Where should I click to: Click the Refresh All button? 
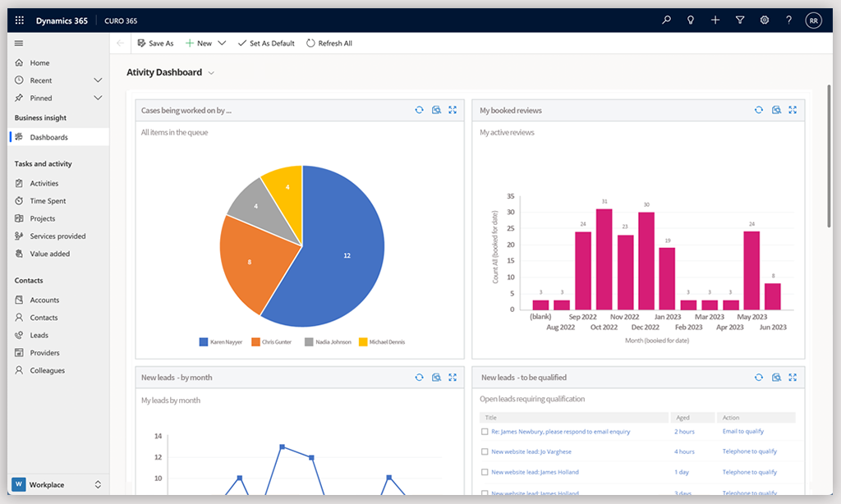pos(329,44)
